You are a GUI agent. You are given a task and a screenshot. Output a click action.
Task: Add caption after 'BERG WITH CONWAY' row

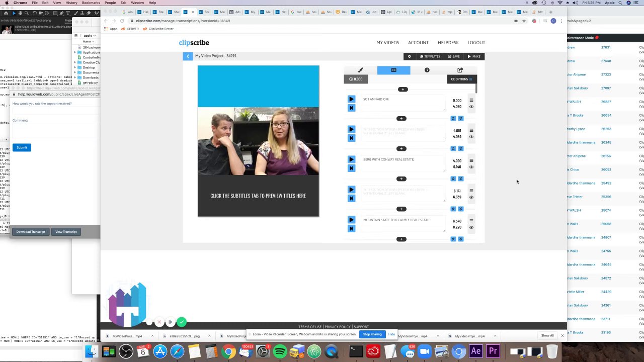(x=401, y=178)
